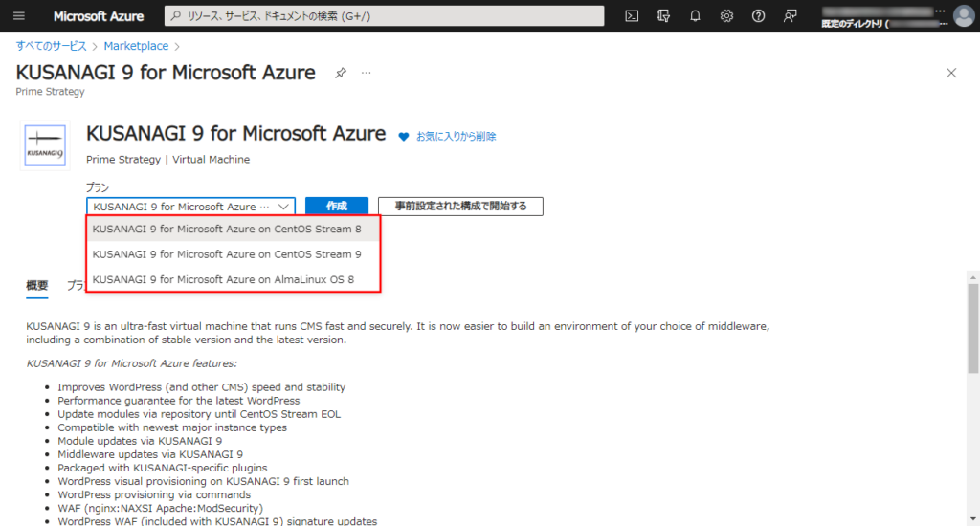
Task: Open the more options ellipsis by title
Action: point(367,73)
